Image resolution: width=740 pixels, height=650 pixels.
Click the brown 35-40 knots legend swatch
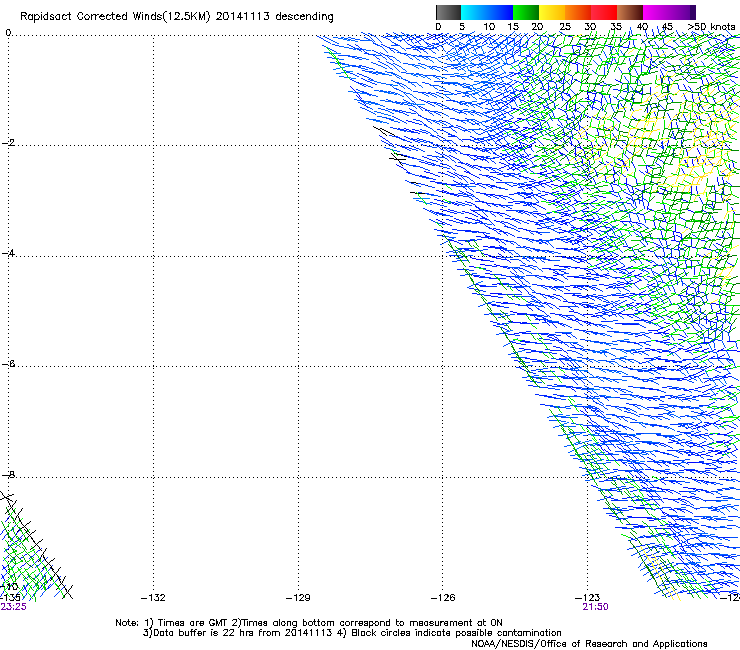pyautogui.click(x=630, y=12)
